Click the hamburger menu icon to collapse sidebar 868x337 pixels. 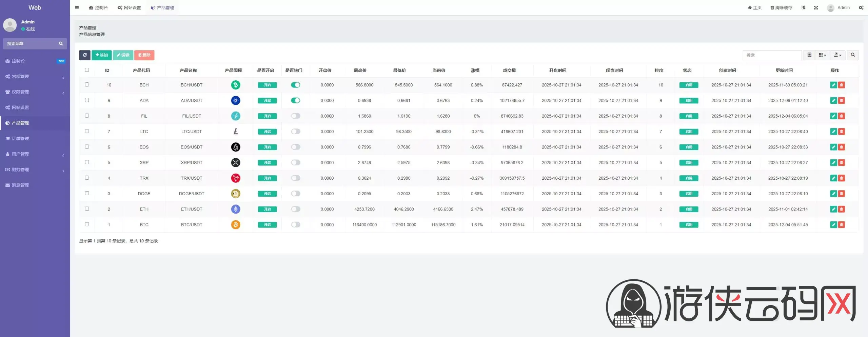77,8
